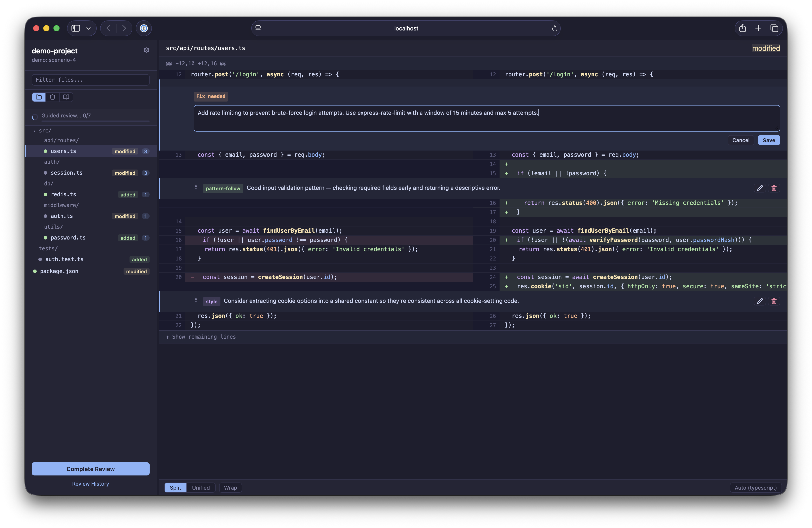Toggle the Wrap lines option
812x528 pixels.
coord(230,487)
